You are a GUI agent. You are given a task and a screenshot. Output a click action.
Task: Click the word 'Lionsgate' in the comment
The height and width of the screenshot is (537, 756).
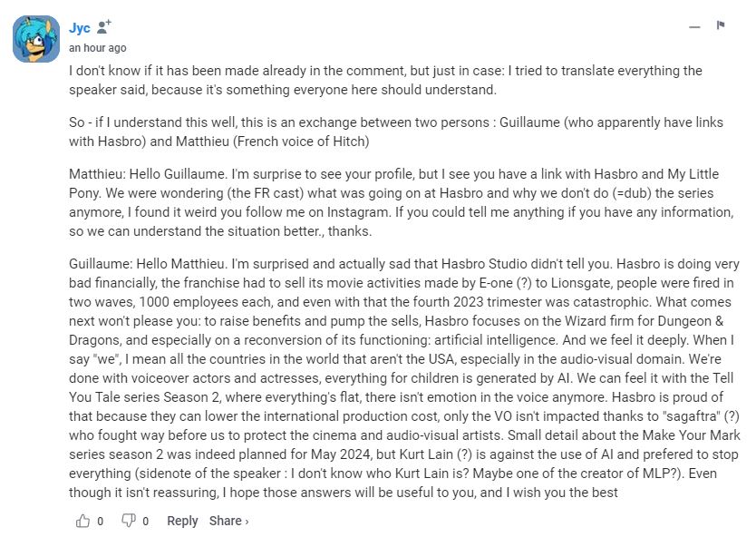click(x=508, y=282)
